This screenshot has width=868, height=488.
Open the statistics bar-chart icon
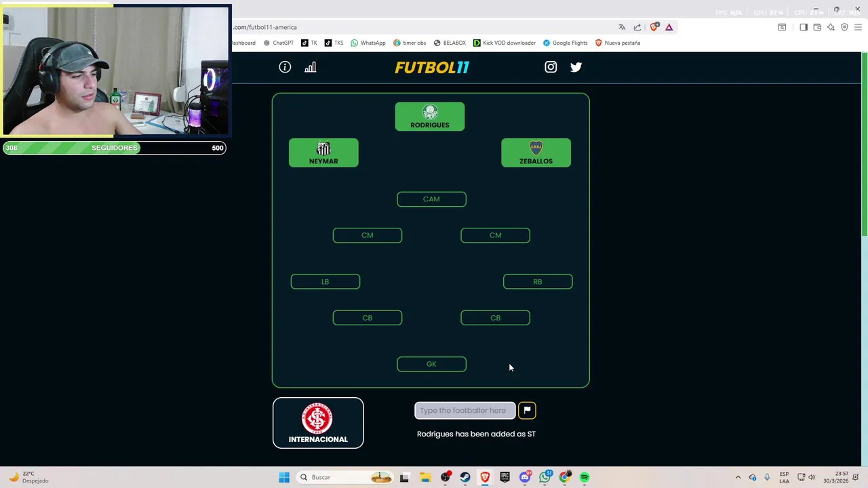coord(311,67)
